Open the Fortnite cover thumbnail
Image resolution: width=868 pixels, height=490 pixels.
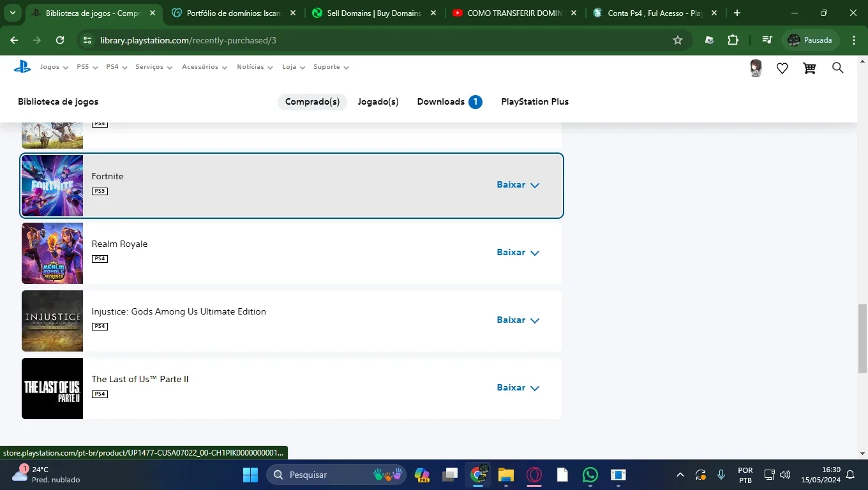click(52, 186)
